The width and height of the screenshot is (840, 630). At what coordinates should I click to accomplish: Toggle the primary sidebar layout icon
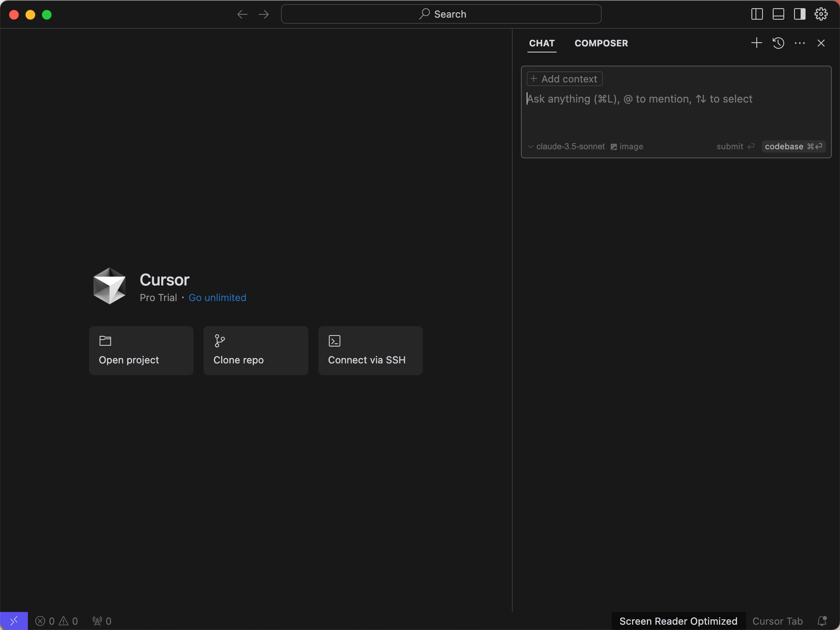[x=757, y=14]
